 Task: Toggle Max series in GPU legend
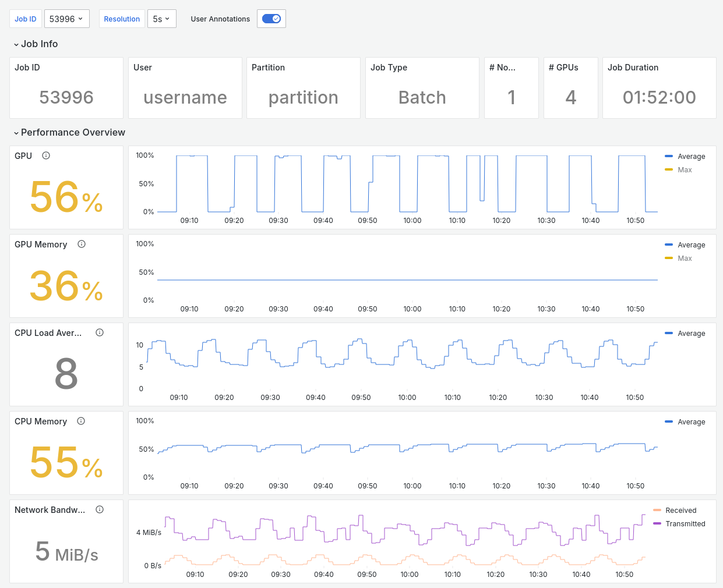pos(685,170)
